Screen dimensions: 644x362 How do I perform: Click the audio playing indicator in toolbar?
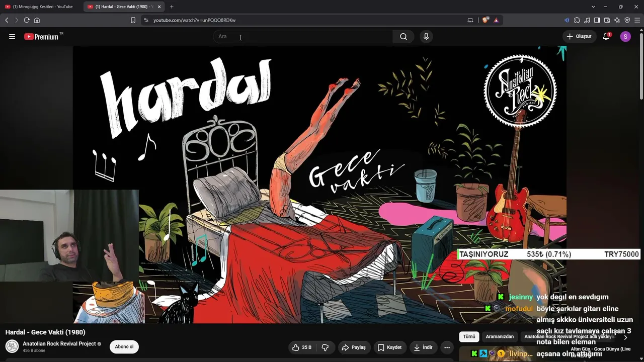(x=567, y=20)
